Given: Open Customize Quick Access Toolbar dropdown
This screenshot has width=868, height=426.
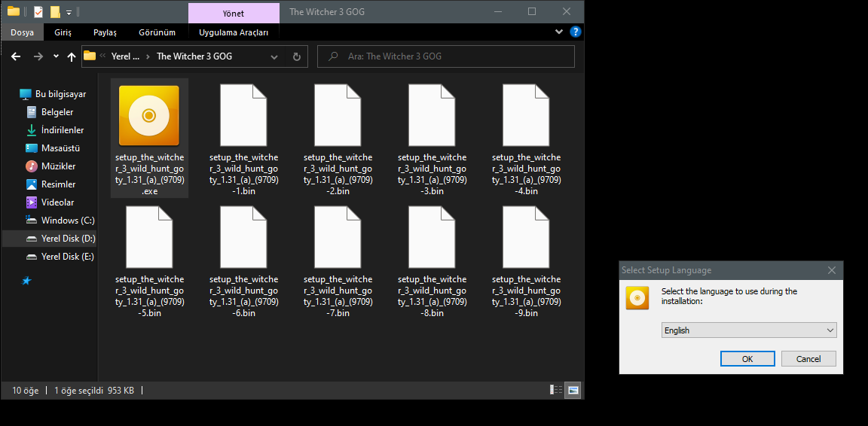Looking at the screenshot, I should (69, 12).
